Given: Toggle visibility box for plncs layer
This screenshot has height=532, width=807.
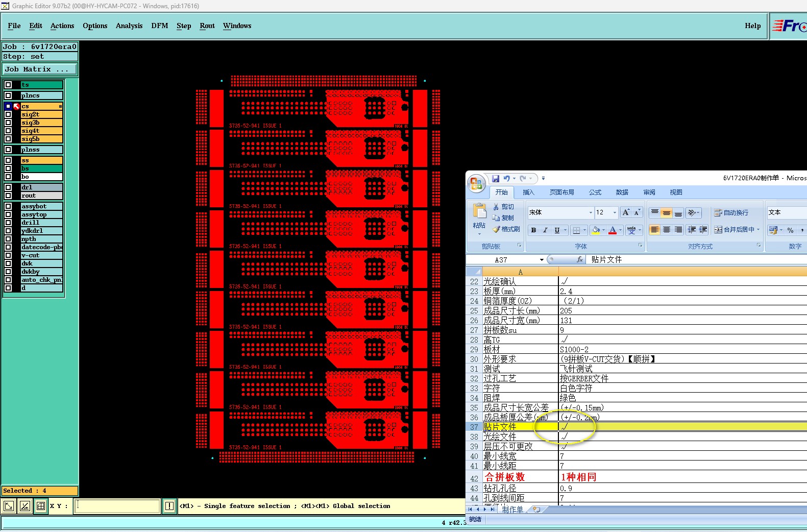Looking at the screenshot, I should pos(8,95).
